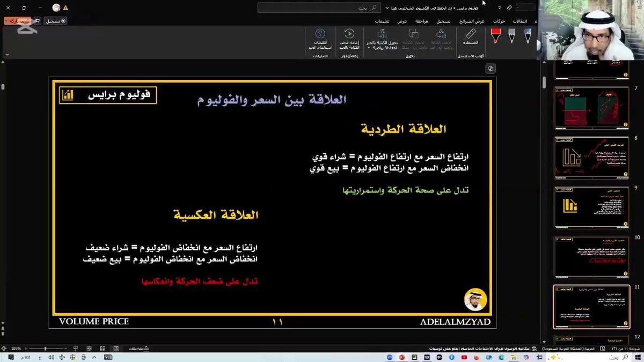This screenshot has height=362, width=644.
Task: Open the file name save-location dropdown
Action: tap(387, 8)
